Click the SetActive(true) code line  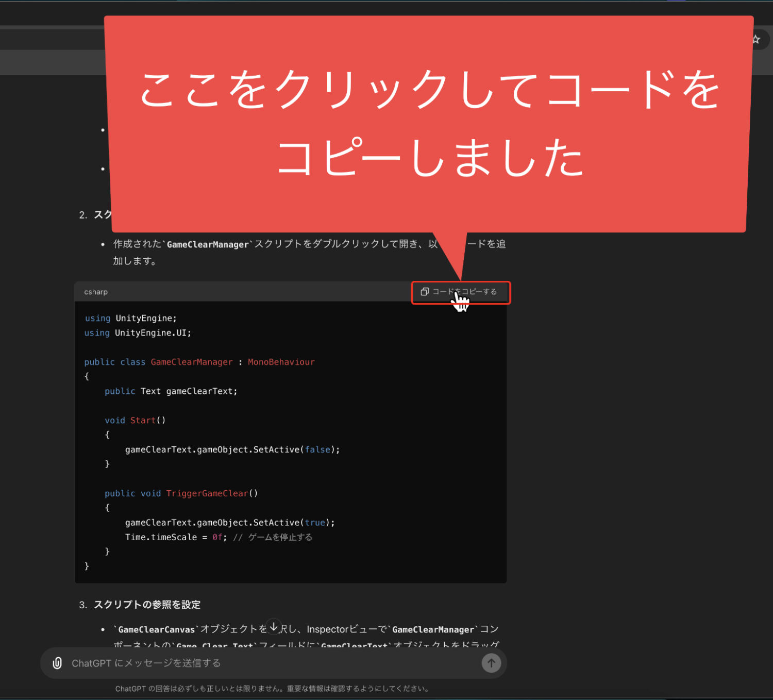click(x=230, y=523)
